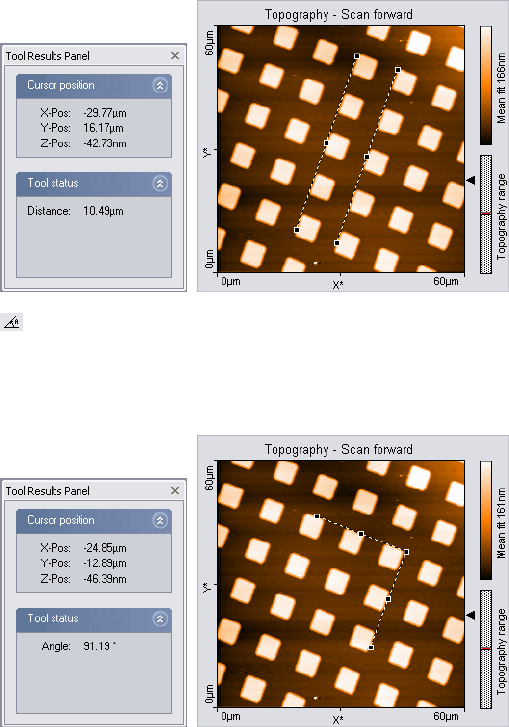Close the lower Tool Results Panel
Screen dimensions: 509x727
(x=175, y=491)
